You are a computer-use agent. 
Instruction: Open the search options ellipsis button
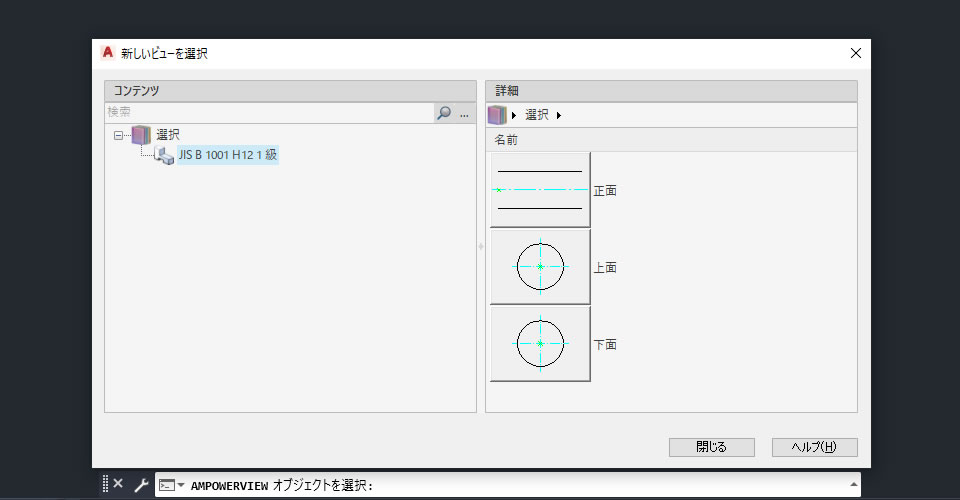pyautogui.click(x=464, y=113)
